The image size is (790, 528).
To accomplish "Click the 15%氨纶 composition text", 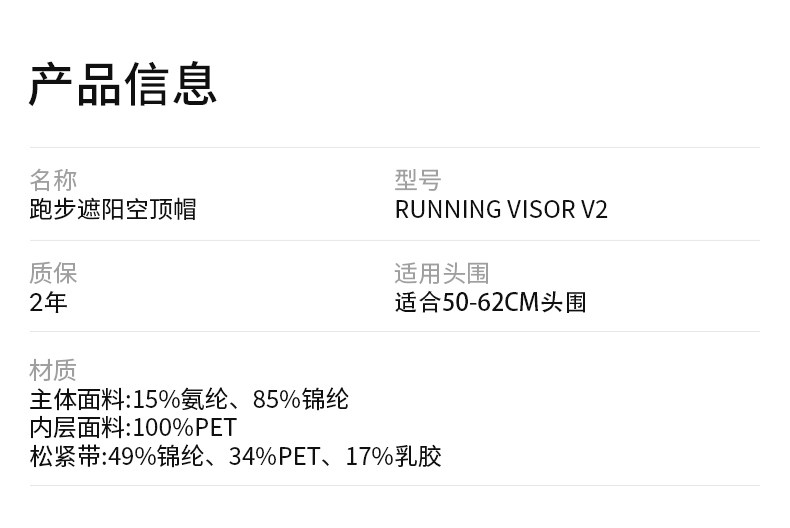I will (x=170, y=399).
